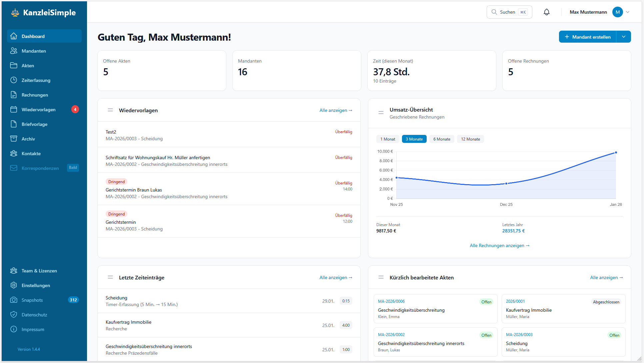The width and height of the screenshot is (644, 363).
Task: Collapse the Wiedervorlagen panel via its handle icon
Action: [x=110, y=110]
